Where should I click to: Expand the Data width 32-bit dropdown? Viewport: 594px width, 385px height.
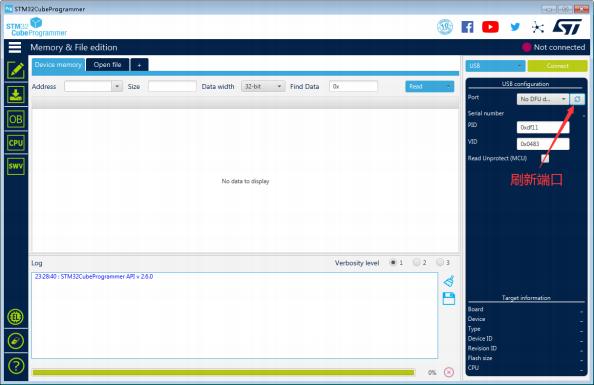263,86
